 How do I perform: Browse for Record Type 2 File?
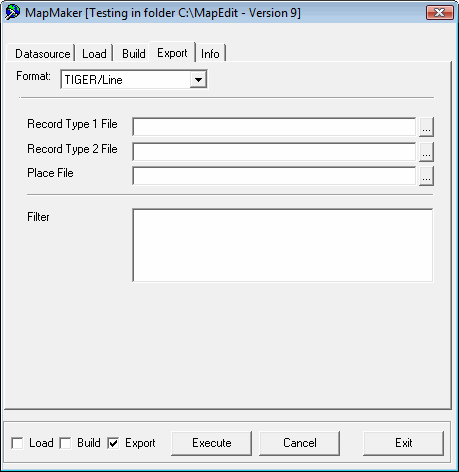coord(426,152)
